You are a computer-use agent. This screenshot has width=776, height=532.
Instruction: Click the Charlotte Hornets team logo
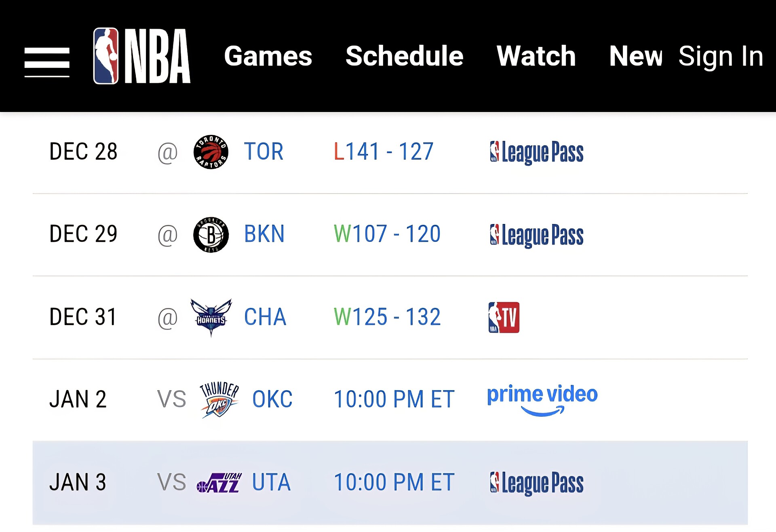tap(211, 317)
